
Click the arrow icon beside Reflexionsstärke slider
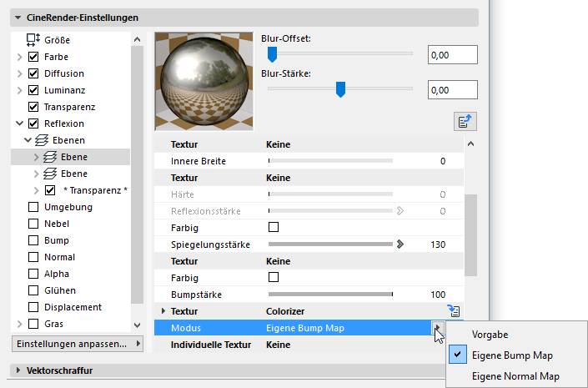click(400, 211)
